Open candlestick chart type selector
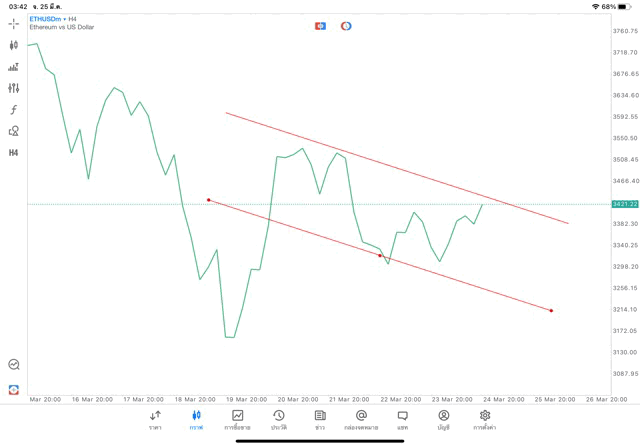 [14, 45]
